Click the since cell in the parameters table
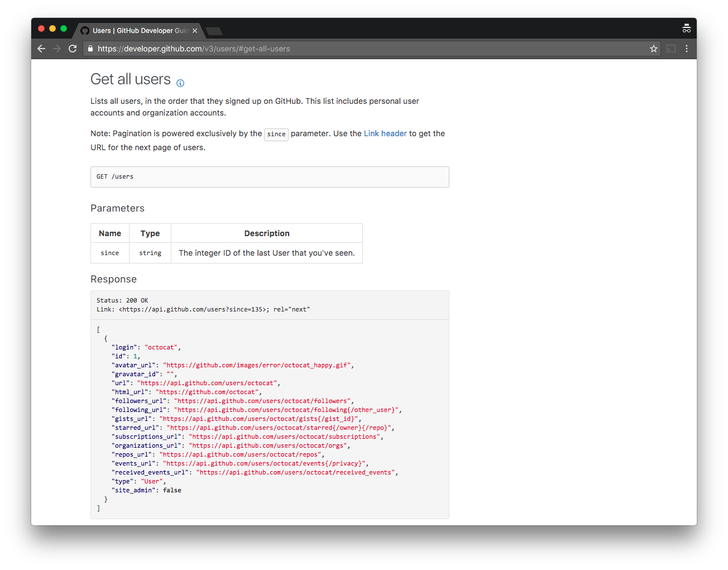This screenshot has height=570, width=728. [x=110, y=253]
